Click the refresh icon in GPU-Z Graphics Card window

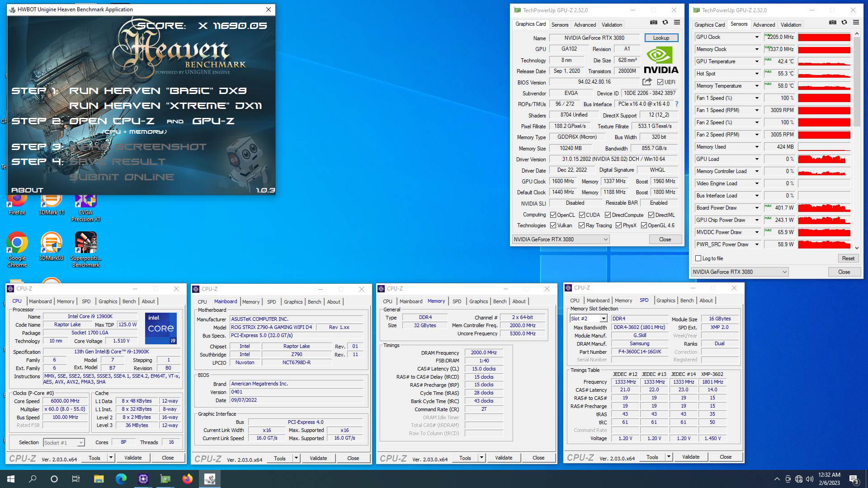pyautogui.click(x=665, y=23)
